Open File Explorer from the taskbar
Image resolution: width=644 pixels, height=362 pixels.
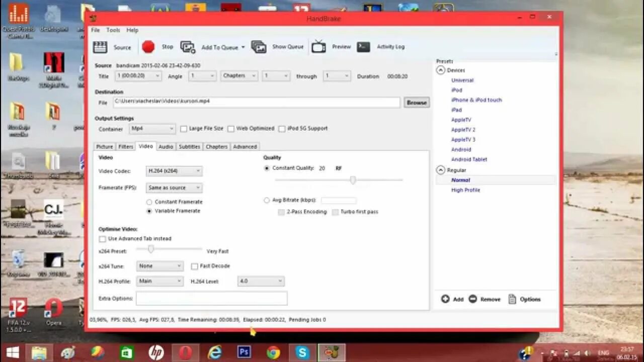click(x=39, y=352)
